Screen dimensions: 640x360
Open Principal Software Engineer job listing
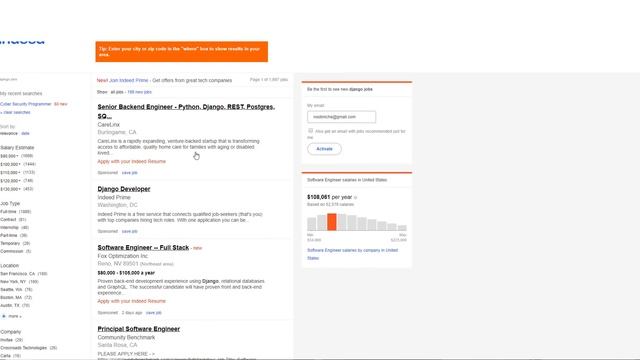point(139,329)
